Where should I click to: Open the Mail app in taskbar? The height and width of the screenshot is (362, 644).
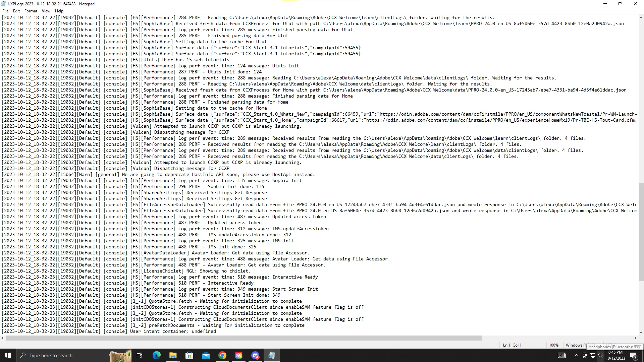pos(206,355)
